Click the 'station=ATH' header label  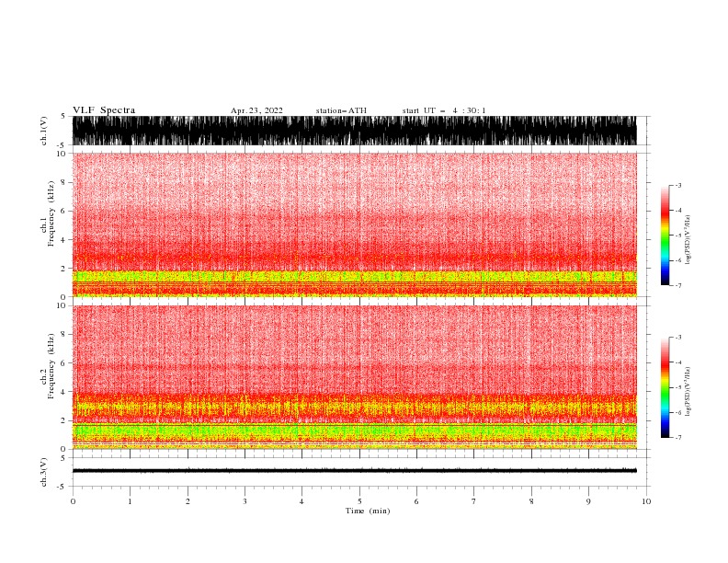(x=341, y=110)
